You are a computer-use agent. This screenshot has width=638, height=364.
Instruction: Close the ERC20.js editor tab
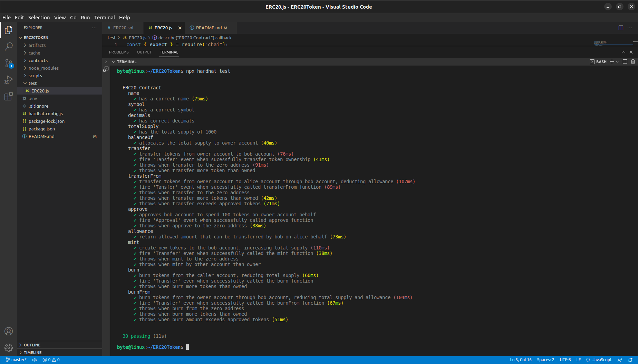pyautogui.click(x=180, y=28)
